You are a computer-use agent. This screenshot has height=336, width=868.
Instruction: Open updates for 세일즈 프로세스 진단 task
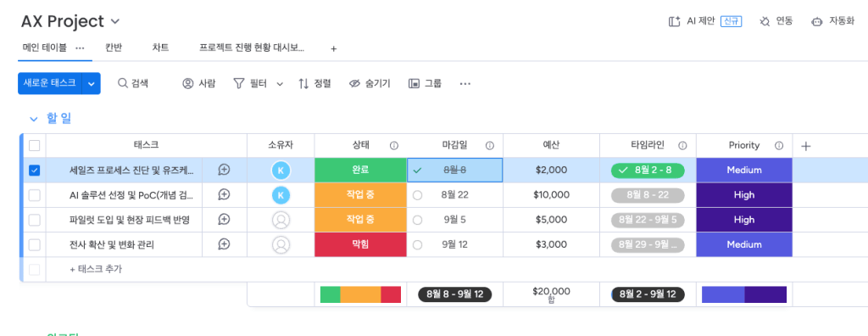(224, 170)
